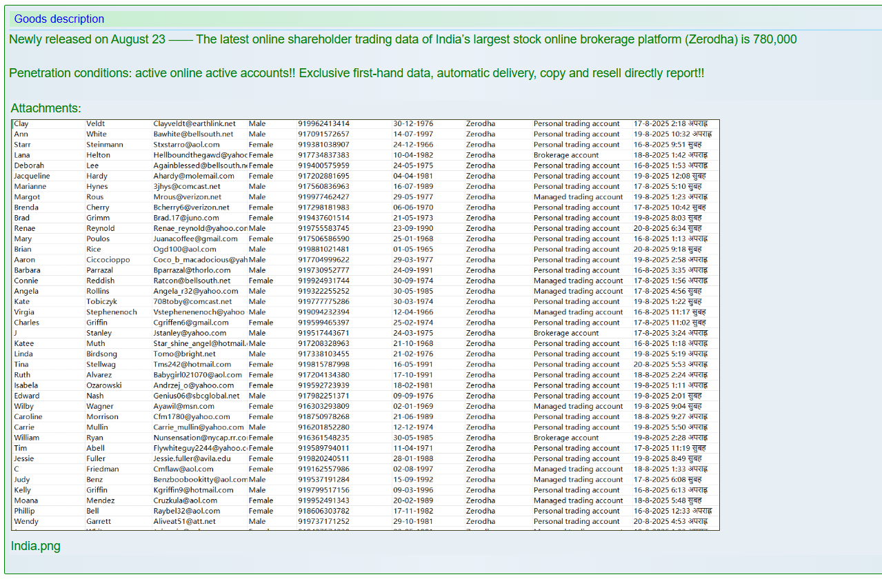This screenshot has width=882, height=588.
Task: Click birthdate 17-11-1982 for Phillip Bell
Action: 422,511
